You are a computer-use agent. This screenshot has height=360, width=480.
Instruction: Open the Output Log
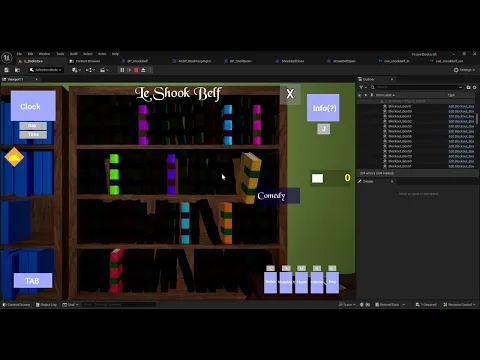pos(46,305)
